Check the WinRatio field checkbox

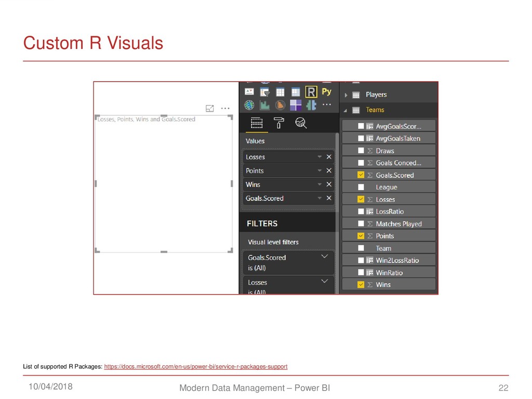361,272
